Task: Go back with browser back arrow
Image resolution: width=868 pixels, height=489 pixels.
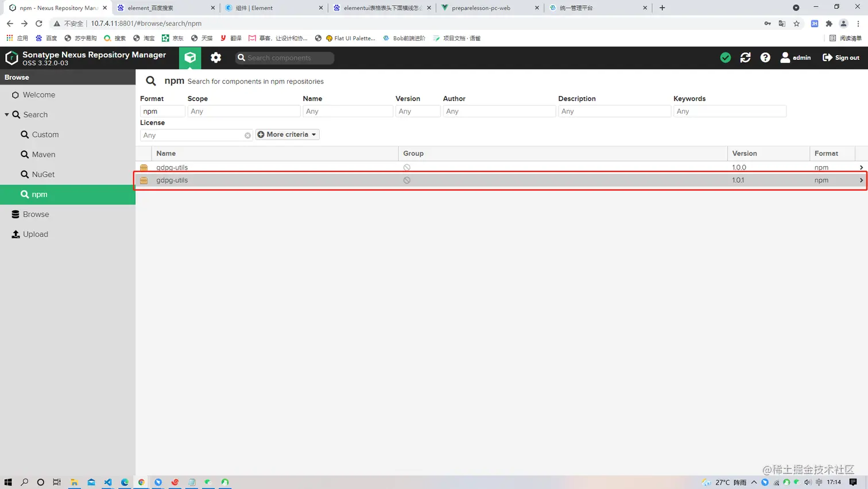Action: pos(10,24)
